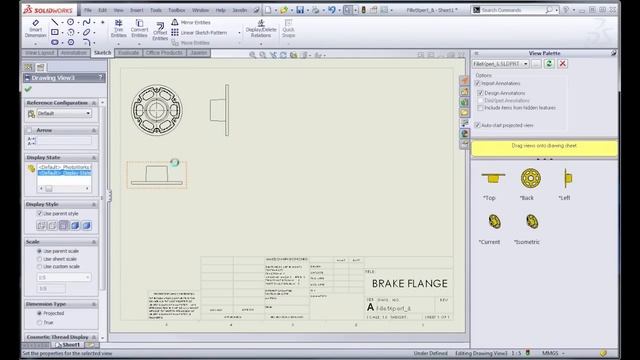Select the Shaded With Edges display style icon

point(75,225)
